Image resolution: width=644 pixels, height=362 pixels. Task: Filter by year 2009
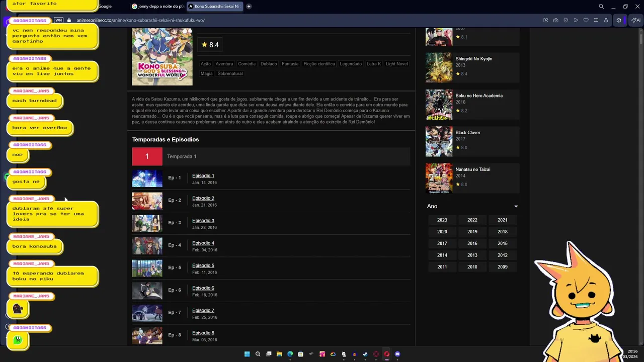(x=503, y=267)
